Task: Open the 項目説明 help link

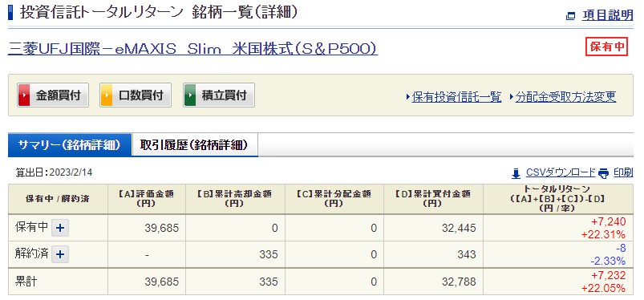Action: click(x=607, y=15)
